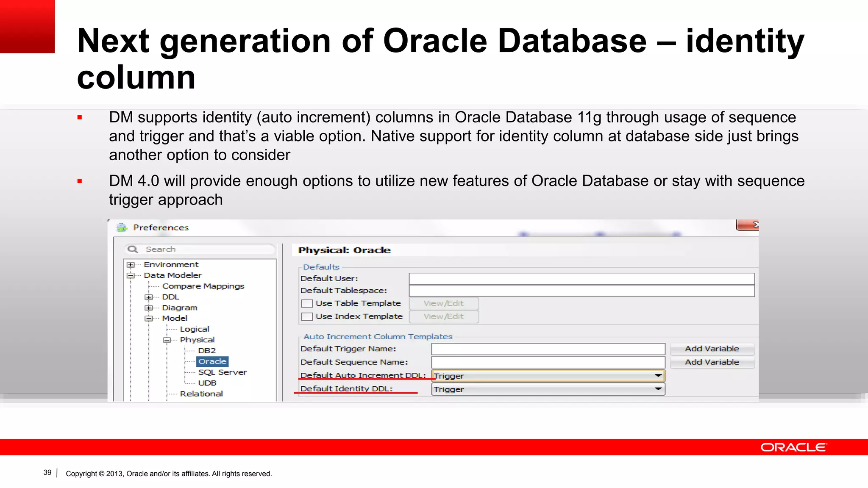The image size is (868, 488).
Task: Click the Default Tablespace input field
Action: coord(581,291)
